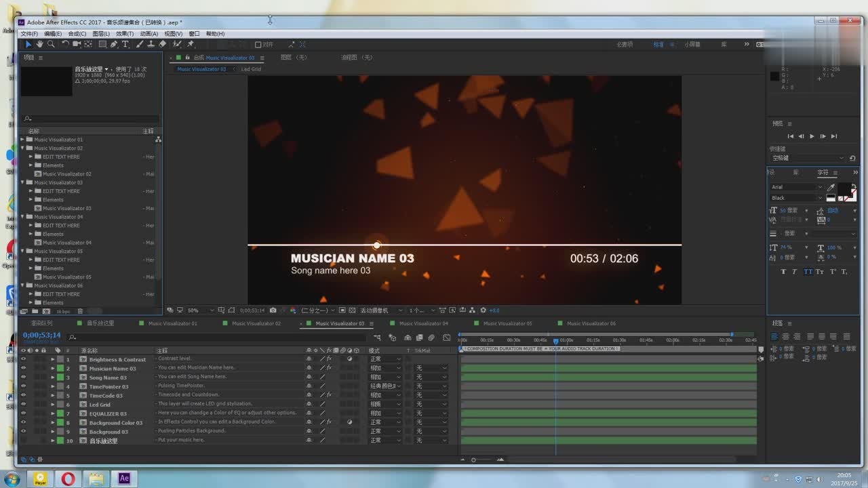This screenshot has width=868, height=488.
Task: Click the timeline layer search field
Action: (x=217, y=337)
